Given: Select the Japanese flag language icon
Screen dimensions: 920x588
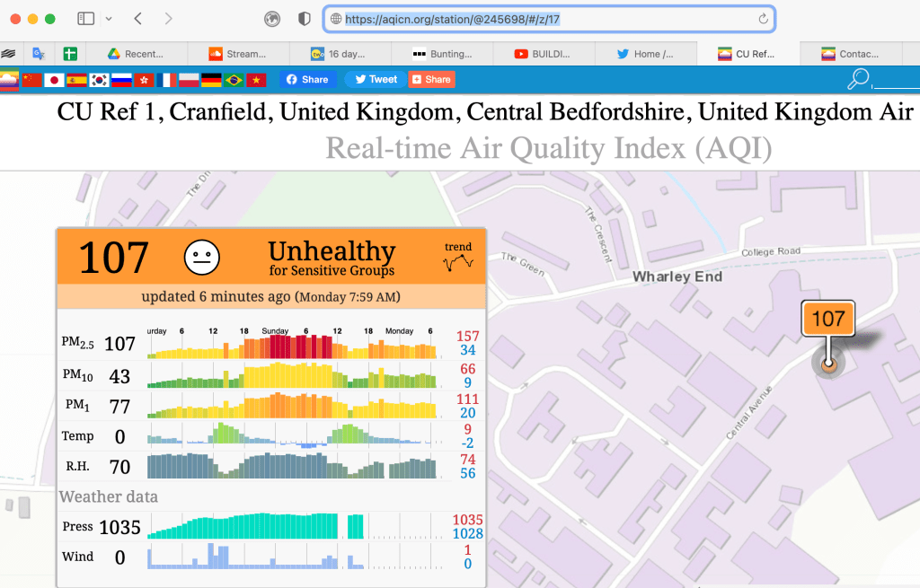Looking at the screenshot, I should pos(54,80).
